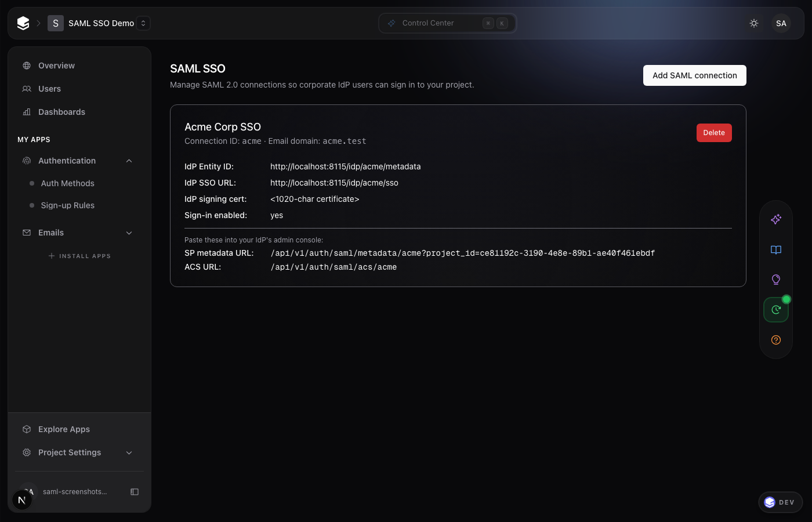
Task: Click the IdP SSO URL value
Action: pyautogui.click(x=334, y=183)
